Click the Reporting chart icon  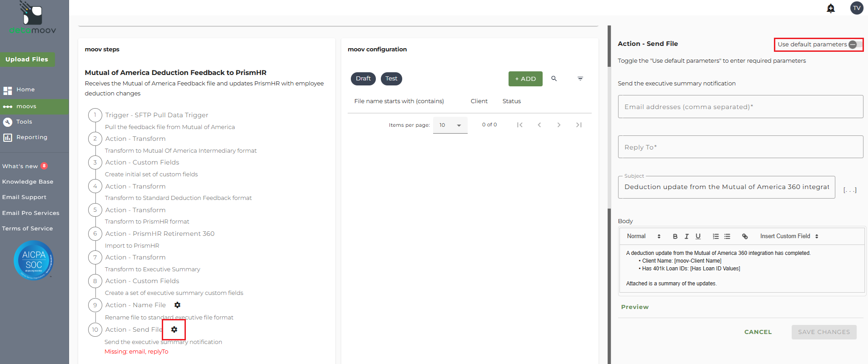[x=8, y=137]
